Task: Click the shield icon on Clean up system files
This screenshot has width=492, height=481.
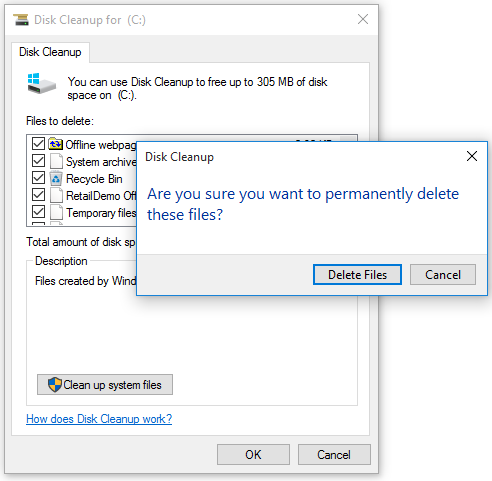Action: [x=55, y=385]
